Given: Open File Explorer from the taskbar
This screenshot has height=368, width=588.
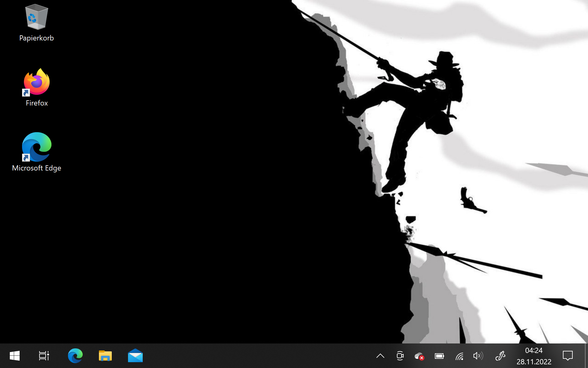Looking at the screenshot, I should pos(105,356).
